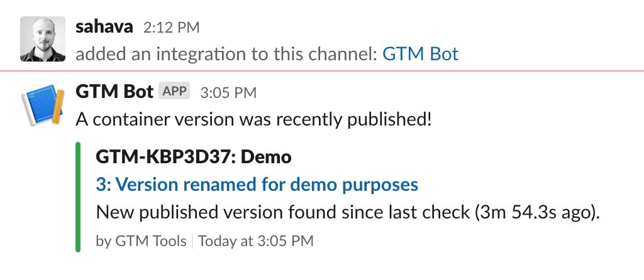
Task: Click 'A container version was recently published!' message
Action: pyautogui.click(x=254, y=120)
